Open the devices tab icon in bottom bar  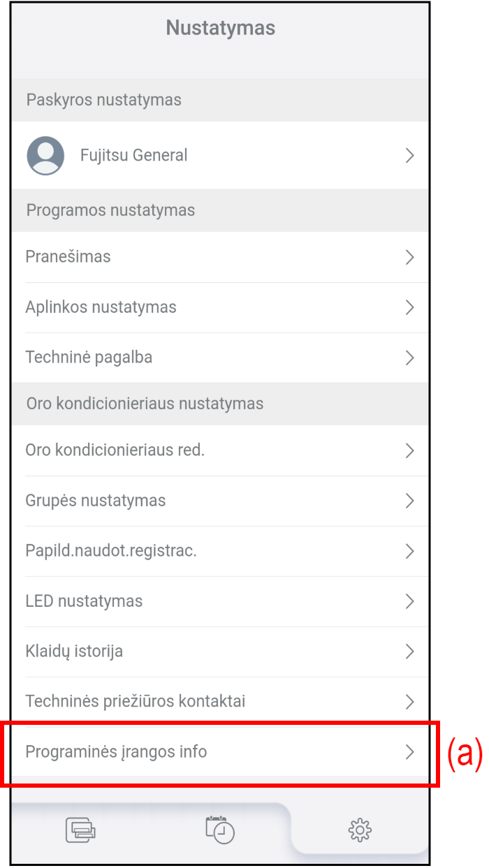(80, 830)
